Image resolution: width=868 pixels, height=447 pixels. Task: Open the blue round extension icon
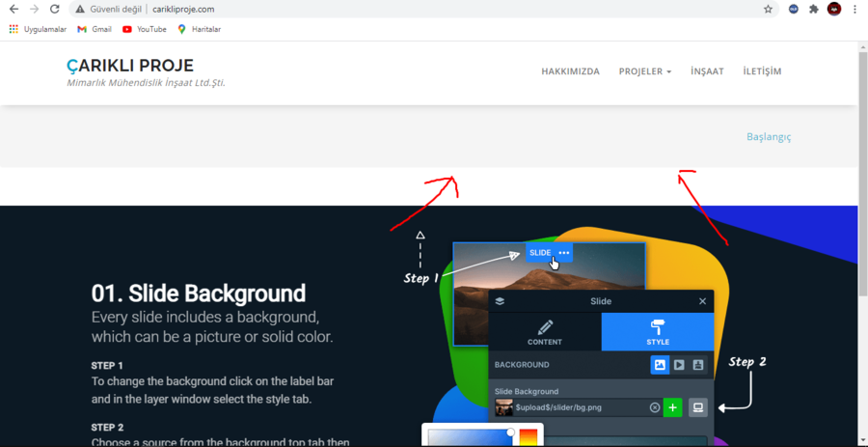tap(794, 9)
